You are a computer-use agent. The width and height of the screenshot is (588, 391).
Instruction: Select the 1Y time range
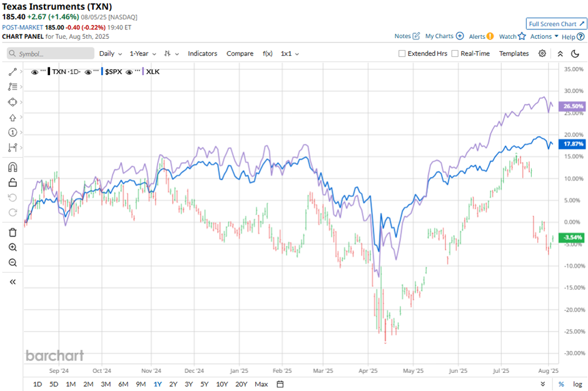(x=158, y=384)
